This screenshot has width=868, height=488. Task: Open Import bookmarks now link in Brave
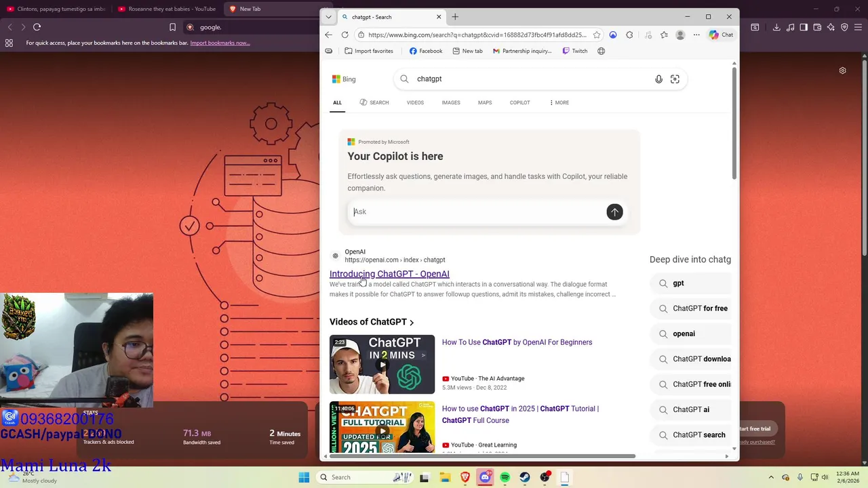point(220,43)
